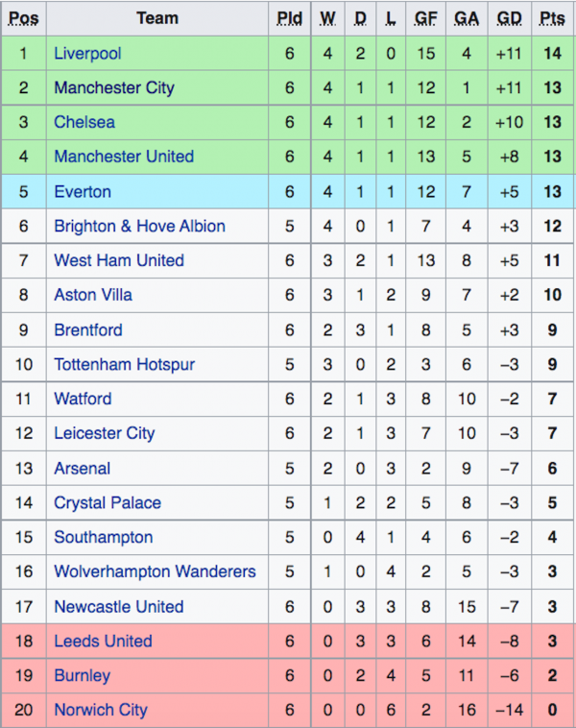Image resolution: width=576 pixels, height=728 pixels.
Task: Open Brighton & Hove Albion link
Action: (139, 226)
